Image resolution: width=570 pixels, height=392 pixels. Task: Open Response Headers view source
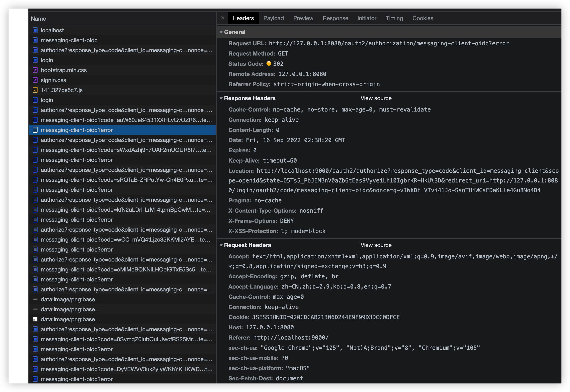pyautogui.click(x=376, y=98)
